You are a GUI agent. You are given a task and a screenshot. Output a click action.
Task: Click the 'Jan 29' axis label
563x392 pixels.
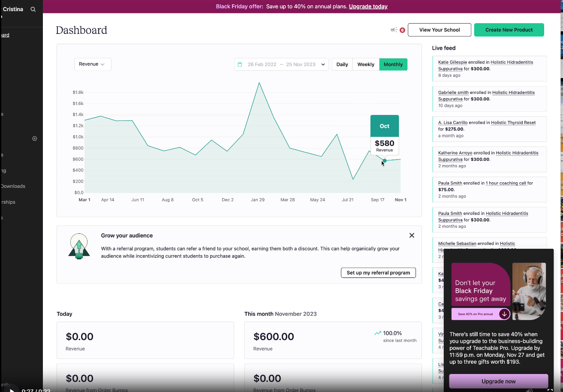(x=258, y=200)
